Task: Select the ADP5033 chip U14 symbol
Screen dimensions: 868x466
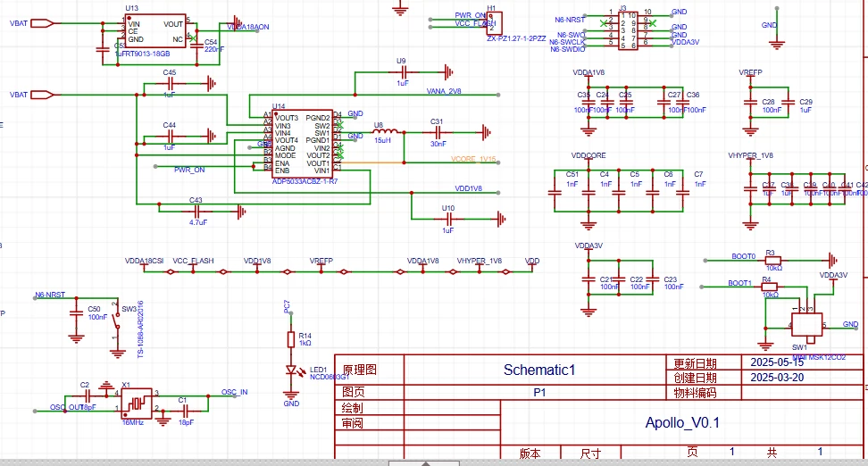Action: (x=302, y=144)
